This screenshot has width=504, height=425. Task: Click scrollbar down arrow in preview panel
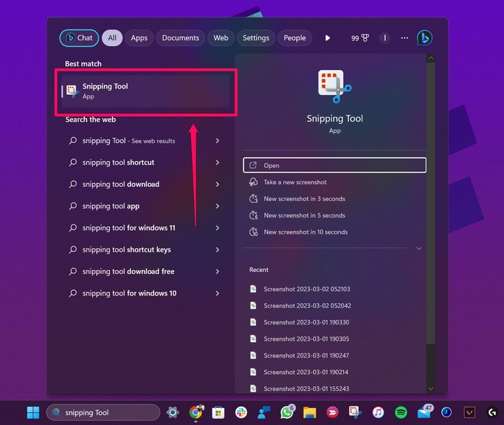430,389
